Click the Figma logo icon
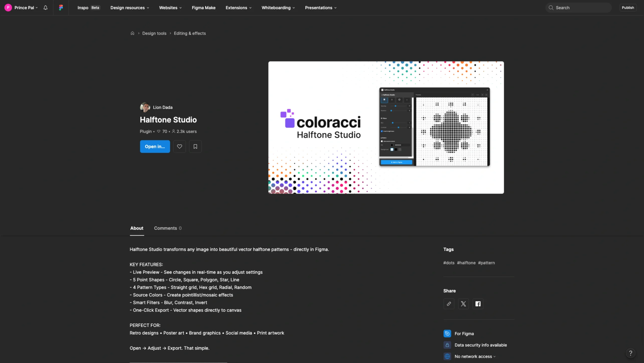 (61, 8)
